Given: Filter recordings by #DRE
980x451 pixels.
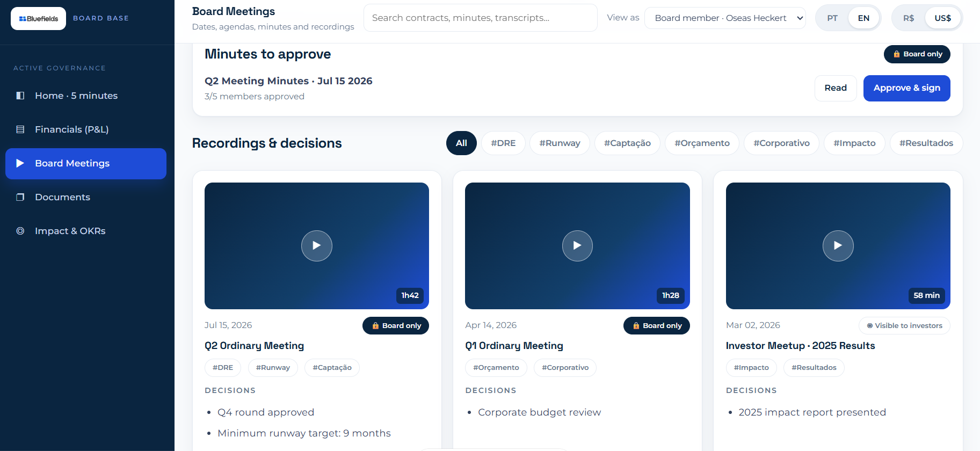Looking at the screenshot, I should [x=503, y=143].
